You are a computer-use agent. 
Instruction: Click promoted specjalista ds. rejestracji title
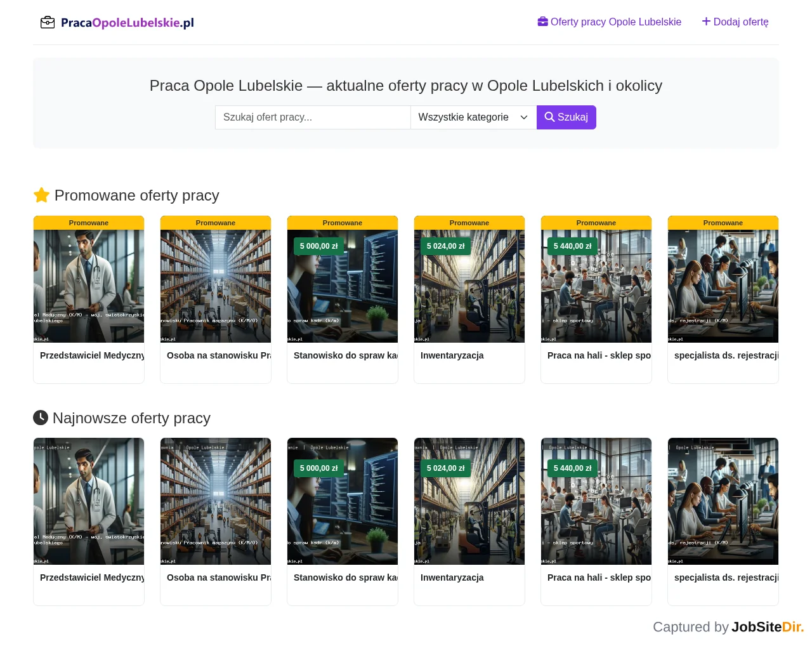pos(726,355)
